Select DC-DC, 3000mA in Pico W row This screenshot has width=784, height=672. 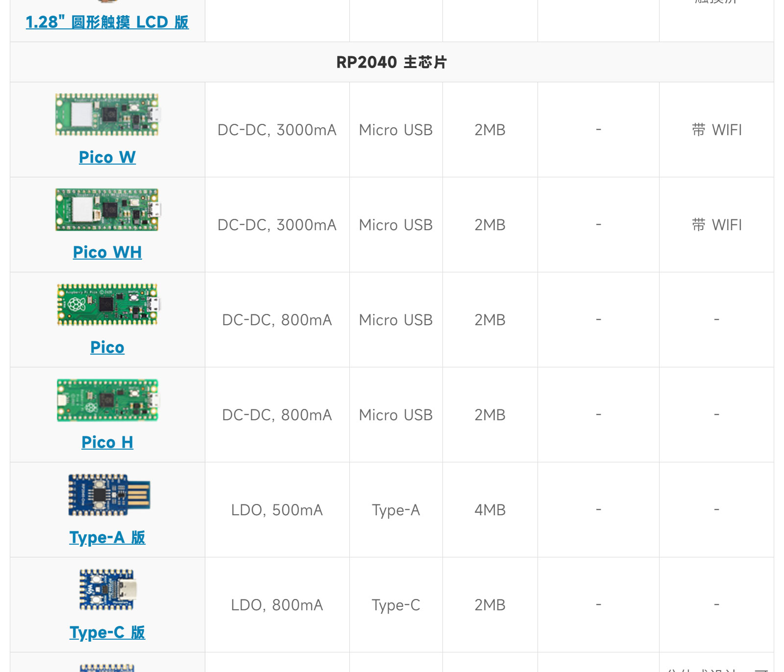(277, 130)
